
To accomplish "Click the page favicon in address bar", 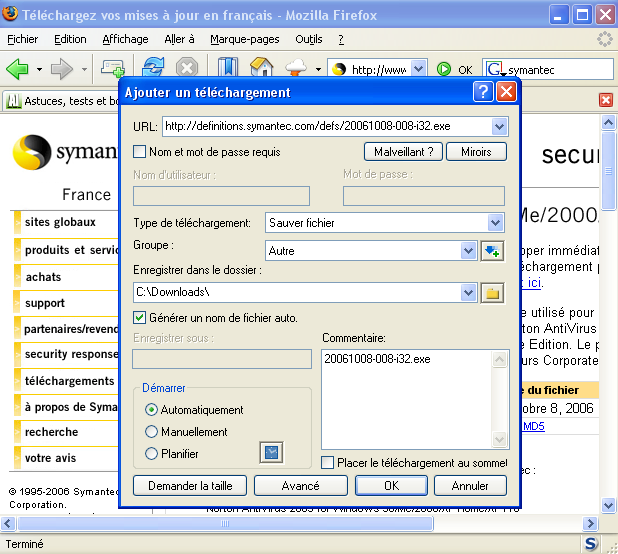I will 339,69.
